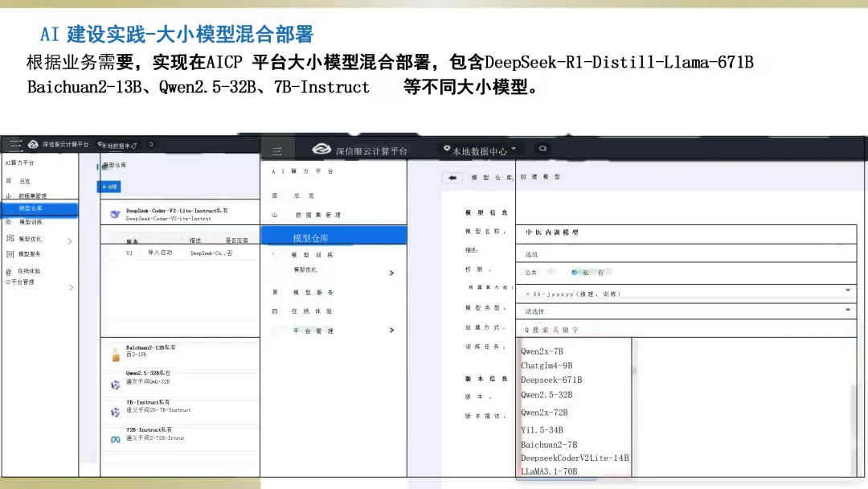Click 在线体验 icon in right window sidebar
The width and height of the screenshot is (868, 489).
275,311
